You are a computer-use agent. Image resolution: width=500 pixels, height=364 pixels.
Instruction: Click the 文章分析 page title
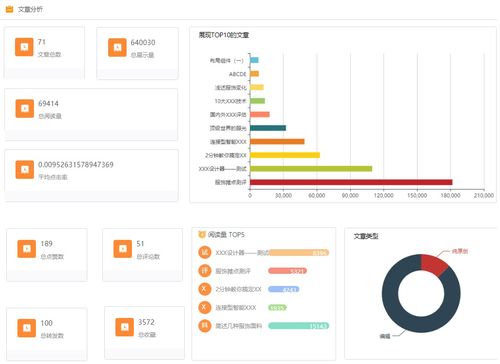[x=30, y=9]
